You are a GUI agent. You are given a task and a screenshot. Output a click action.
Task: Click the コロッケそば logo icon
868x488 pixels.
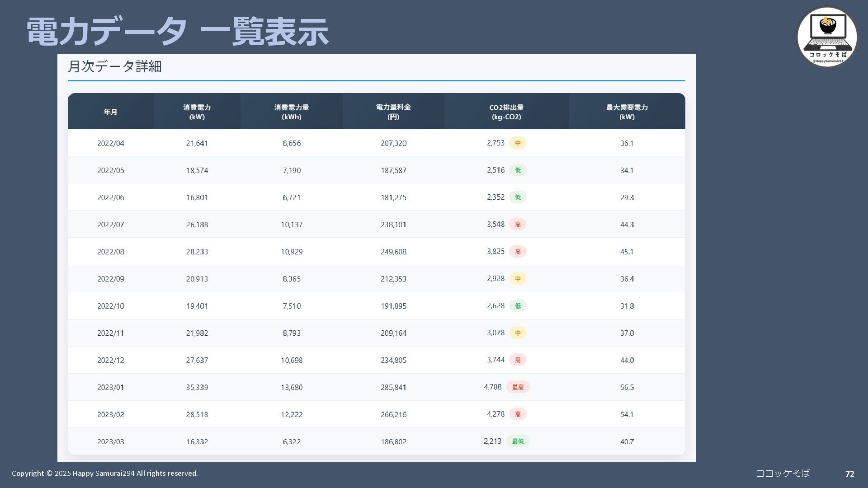coord(826,37)
